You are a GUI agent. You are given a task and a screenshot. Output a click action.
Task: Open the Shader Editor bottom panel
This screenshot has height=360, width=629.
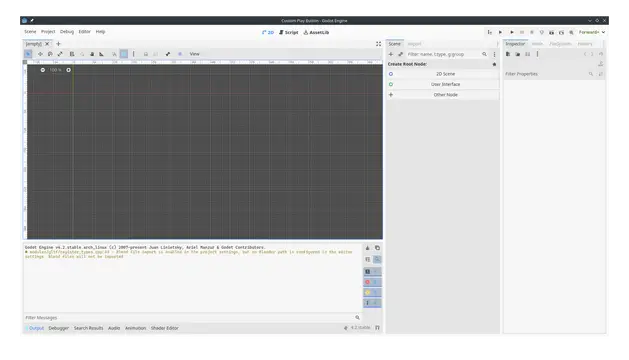coord(164,328)
